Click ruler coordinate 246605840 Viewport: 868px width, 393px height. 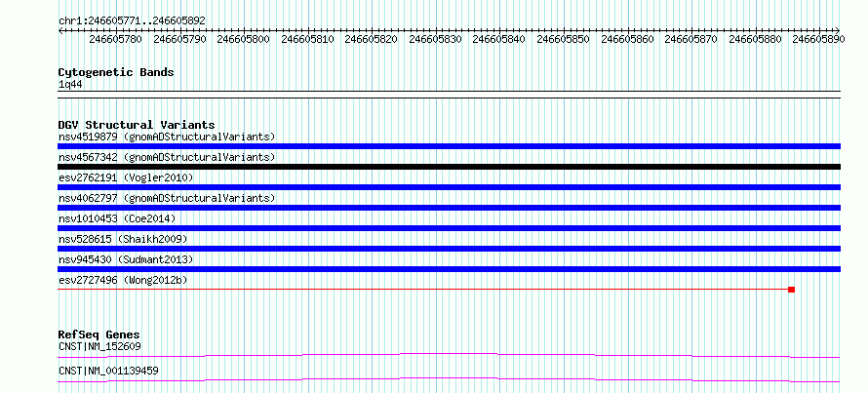click(x=498, y=39)
